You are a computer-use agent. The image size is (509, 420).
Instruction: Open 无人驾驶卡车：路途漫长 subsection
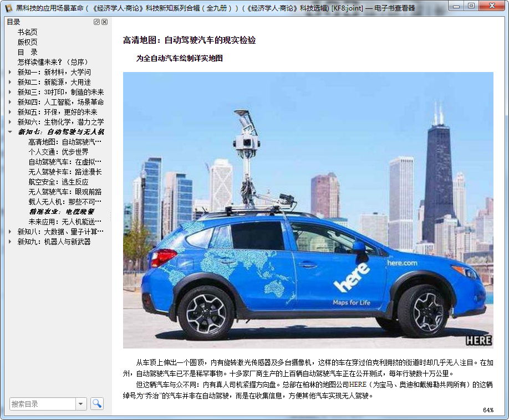point(65,172)
